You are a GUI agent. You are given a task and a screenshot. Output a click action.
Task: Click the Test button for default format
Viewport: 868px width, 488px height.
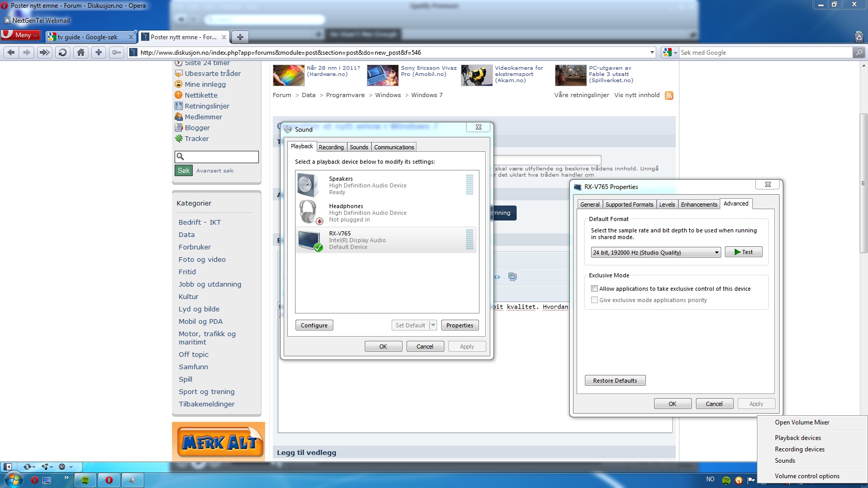(743, 252)
